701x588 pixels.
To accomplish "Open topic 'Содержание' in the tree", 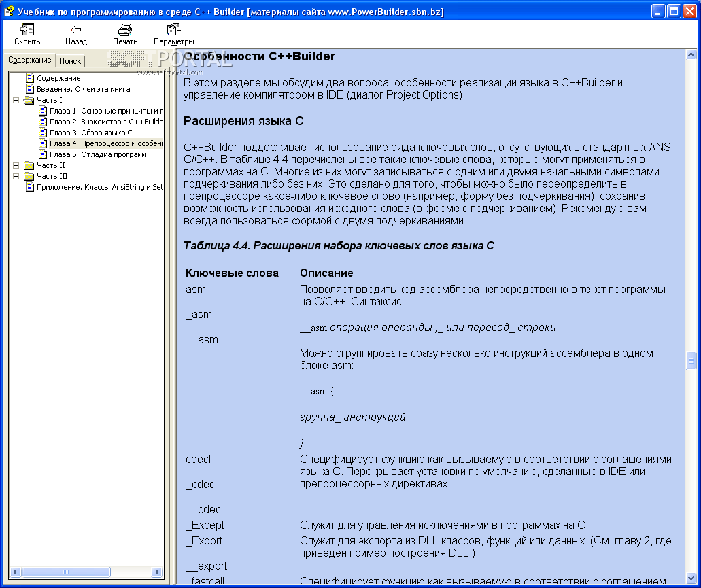I will (58, 78).
